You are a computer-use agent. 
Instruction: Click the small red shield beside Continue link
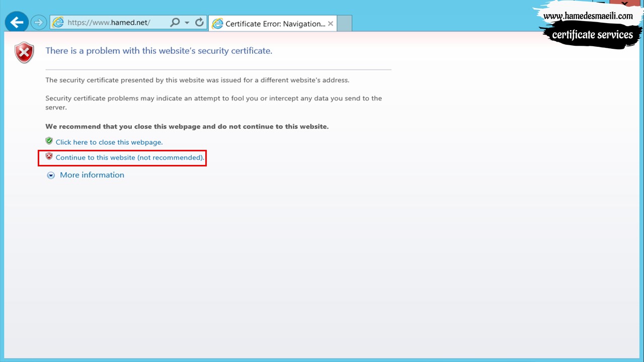49,156
